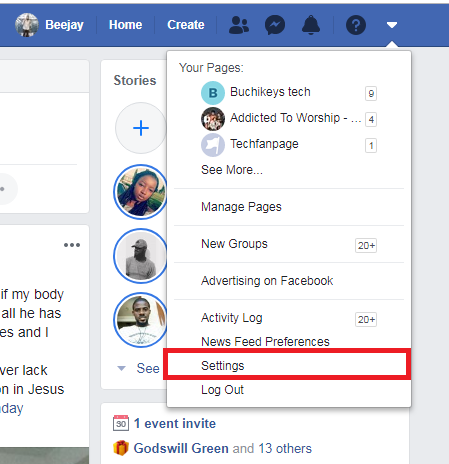View story of man in white shirt
This screenshot has height=464, width=449.
pos(141,320)
